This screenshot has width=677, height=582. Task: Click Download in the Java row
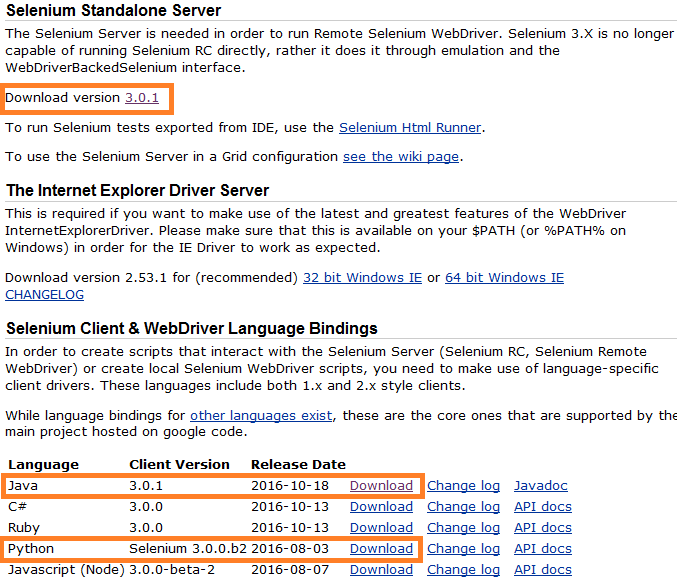381,486
